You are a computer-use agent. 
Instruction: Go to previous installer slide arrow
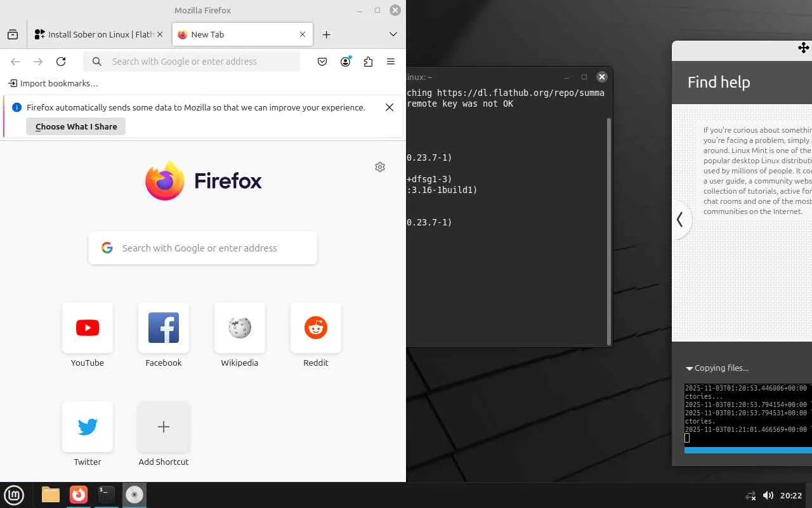[680, 220]
